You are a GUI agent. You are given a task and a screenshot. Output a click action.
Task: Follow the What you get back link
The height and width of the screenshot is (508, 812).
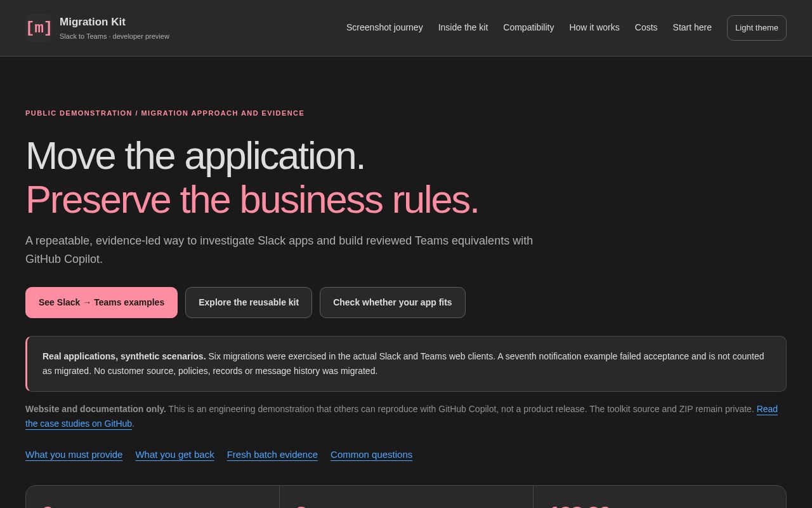pos(174,455)
